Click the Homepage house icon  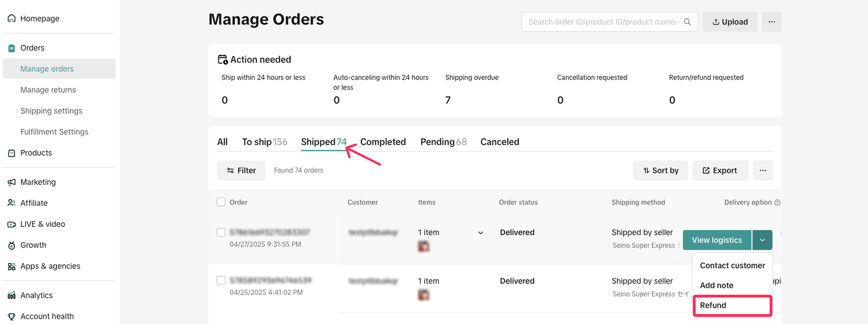(11, 18)
